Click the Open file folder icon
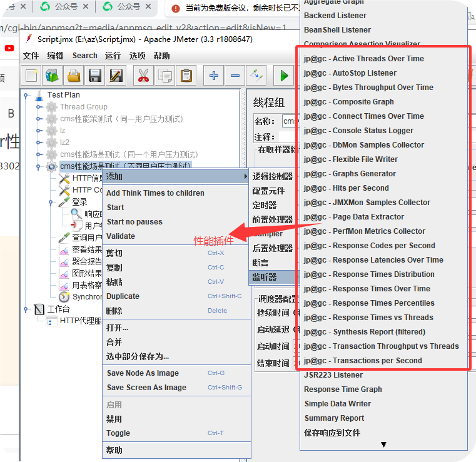This screenshot has height=462, width=476. [x=73, y=76]
